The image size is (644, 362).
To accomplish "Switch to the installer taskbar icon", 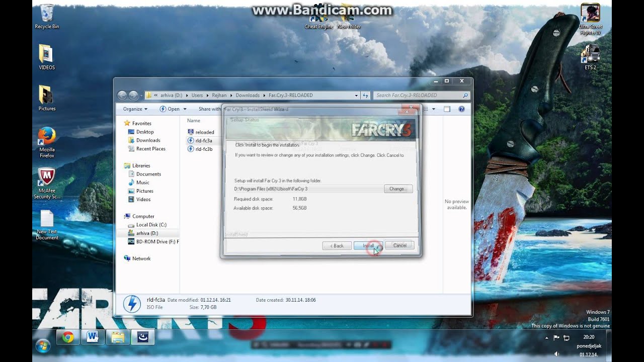I will tap(142, 337).
